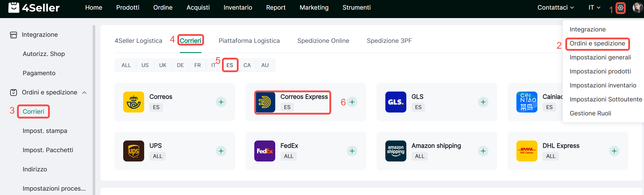Image resolution: width=644 pixels, height=195 pixels.
Task: Filter carriers by ALL countries
Action: click(x=126, y=65)
